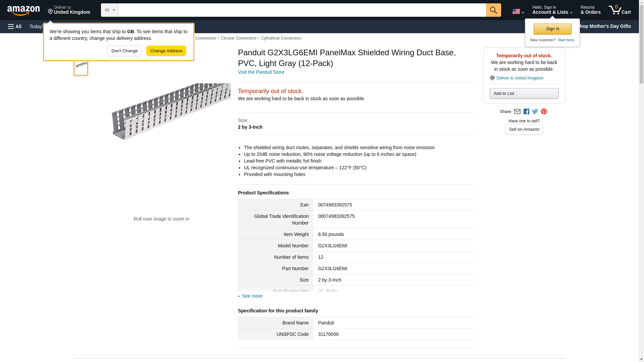Open the search category All dropdown
The width and height of the screenshot is (644, 362).
click(109, 10)
